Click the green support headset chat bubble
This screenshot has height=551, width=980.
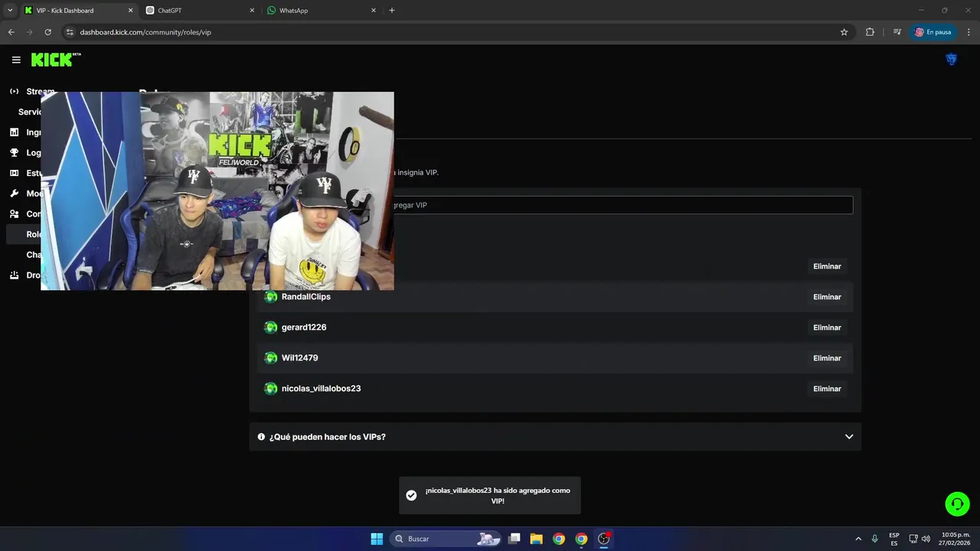(x=957, y=504)
